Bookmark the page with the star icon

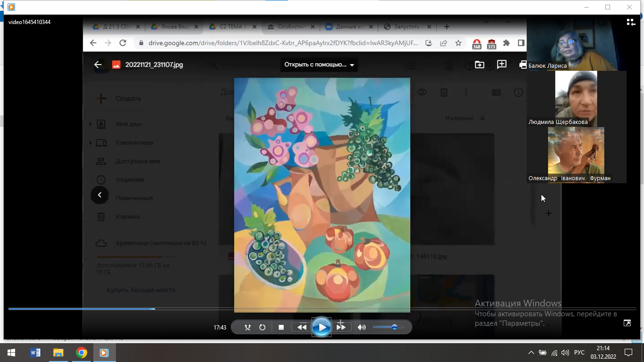(458, 43)
